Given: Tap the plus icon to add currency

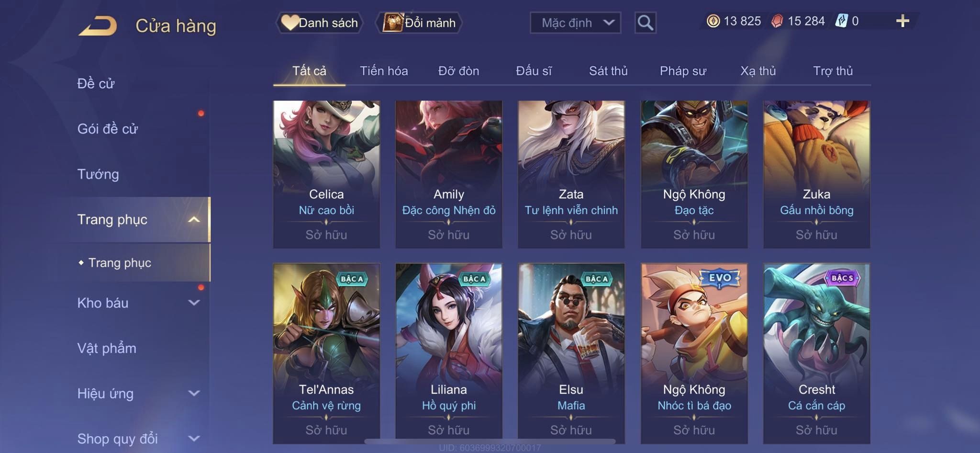Looking at the screenshot, I should pyautogui.click(x=902, y=21).
